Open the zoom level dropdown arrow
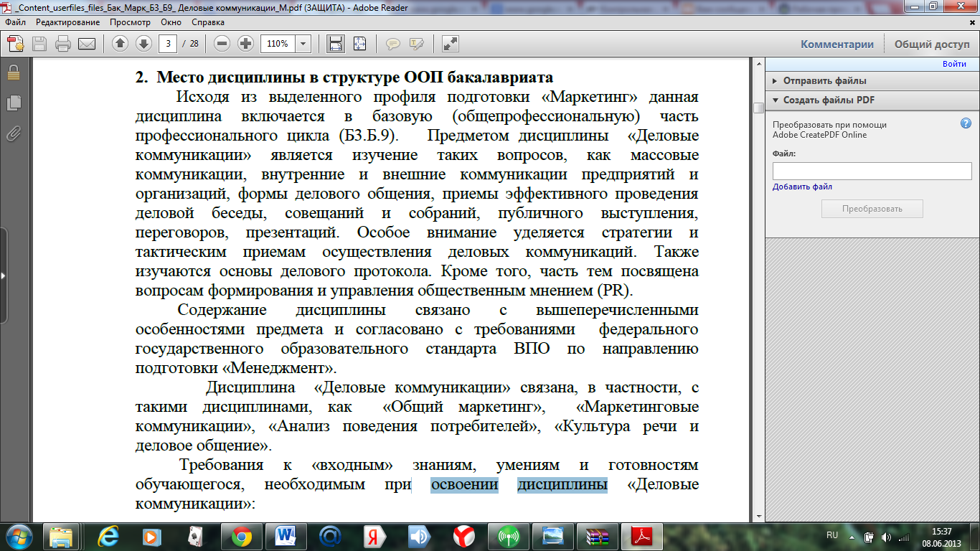The image size is (980, 551). tap(303, 44)
